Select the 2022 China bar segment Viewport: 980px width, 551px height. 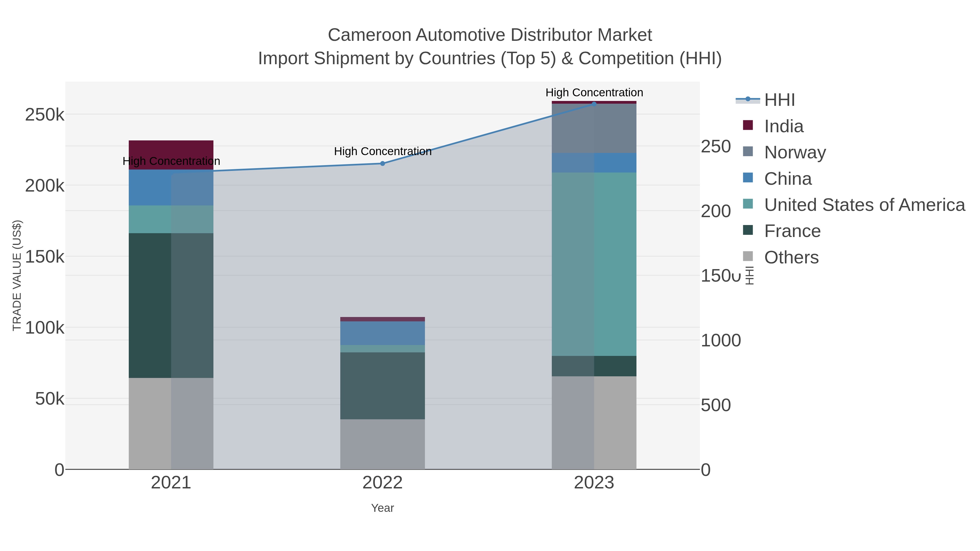point(383,333)
